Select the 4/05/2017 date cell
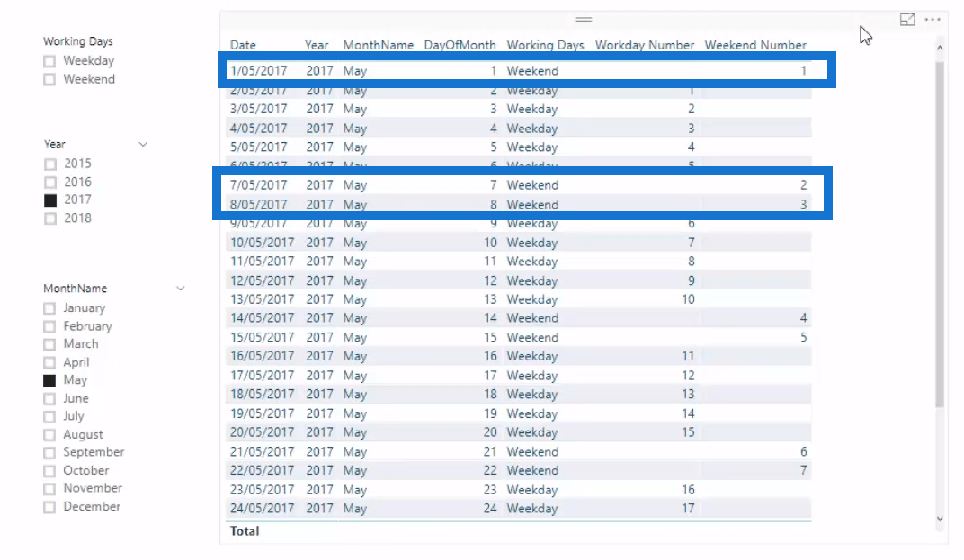The width and height of the screenshot is (964, 560). click(259, 129)
